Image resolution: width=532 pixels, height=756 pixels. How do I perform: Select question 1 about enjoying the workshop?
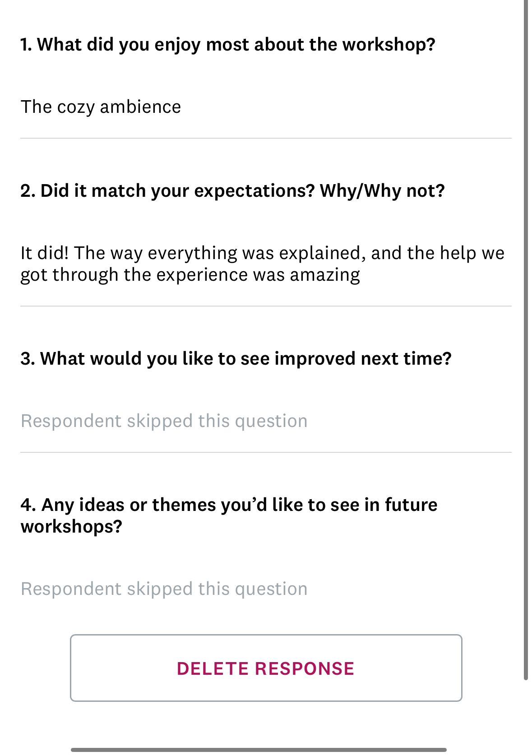227,44
